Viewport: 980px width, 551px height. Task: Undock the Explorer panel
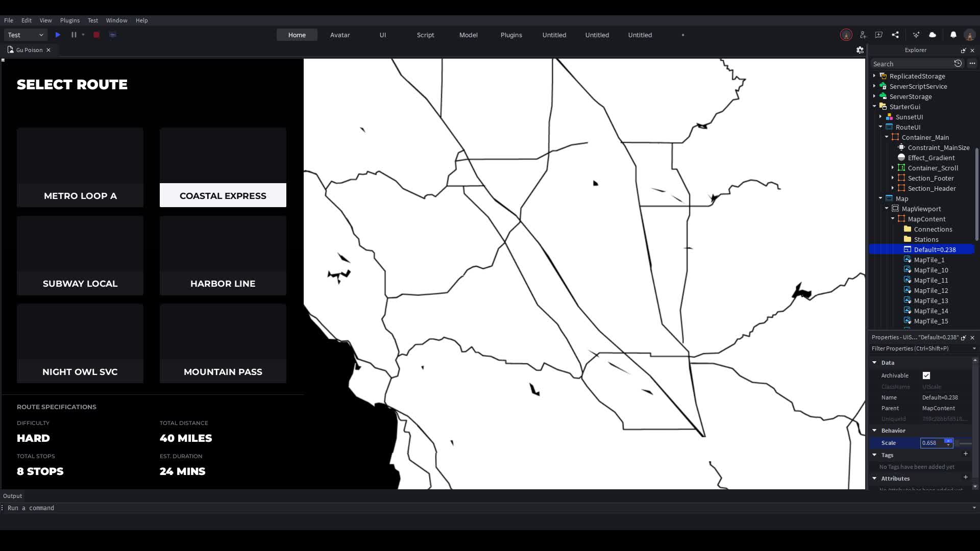point(964,50)
